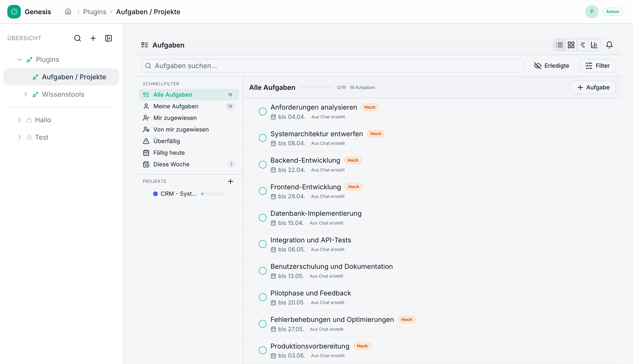
Task: Switch to the timeline view icon
Action: (583, 45)
